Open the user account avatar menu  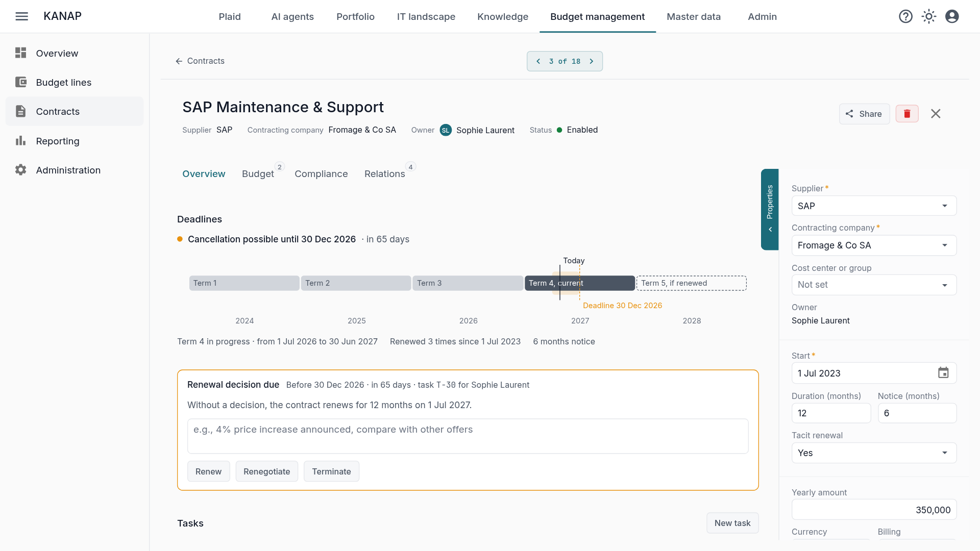point(952,16)
